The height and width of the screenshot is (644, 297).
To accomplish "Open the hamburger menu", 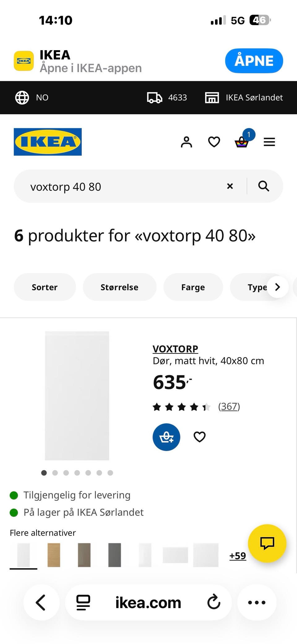I will pyautogui.click(x=269, y=142).
